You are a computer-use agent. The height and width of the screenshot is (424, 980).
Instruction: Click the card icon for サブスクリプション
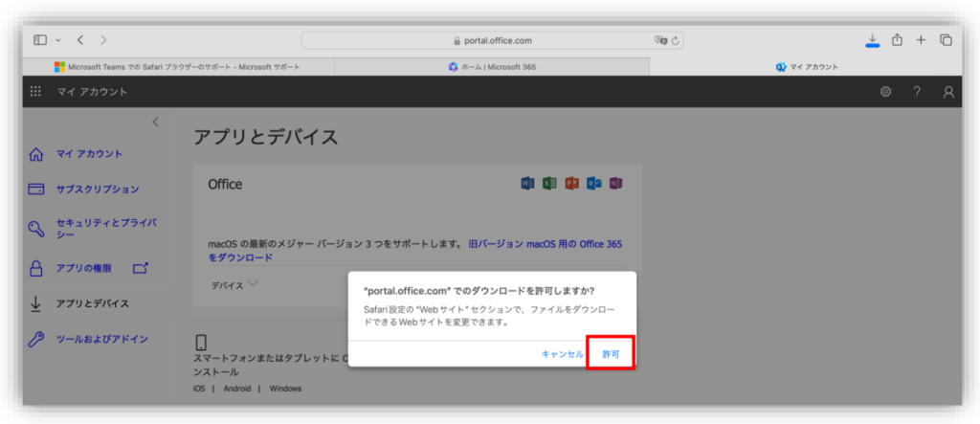tap(36, 189)
